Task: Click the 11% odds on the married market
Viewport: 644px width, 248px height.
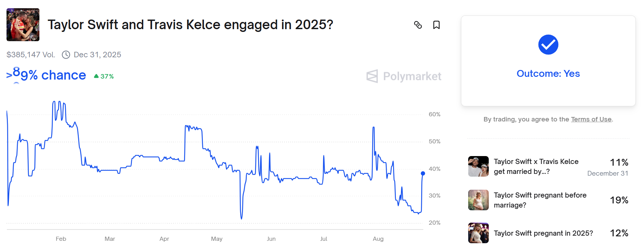Action: pyautogui.click(x=619, y=162)
